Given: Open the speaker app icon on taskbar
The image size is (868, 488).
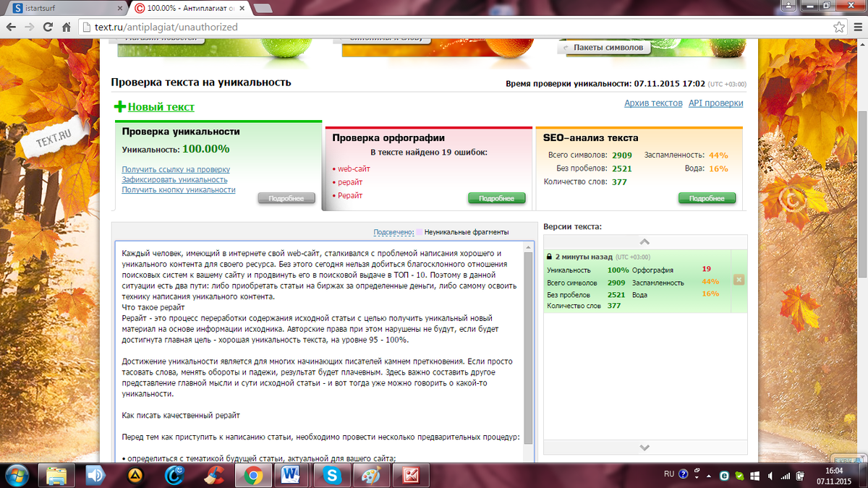Looking at the screenshot, I should pos(95,475).
